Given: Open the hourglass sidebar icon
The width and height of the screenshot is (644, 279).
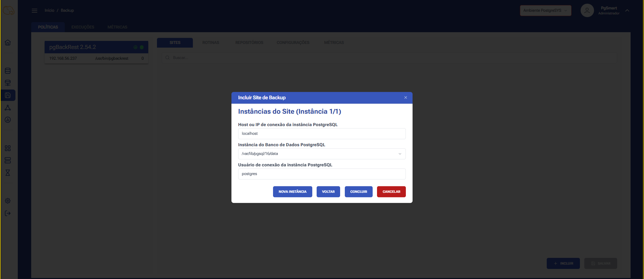Looking at the screenshot, I should tap(8, 173).
